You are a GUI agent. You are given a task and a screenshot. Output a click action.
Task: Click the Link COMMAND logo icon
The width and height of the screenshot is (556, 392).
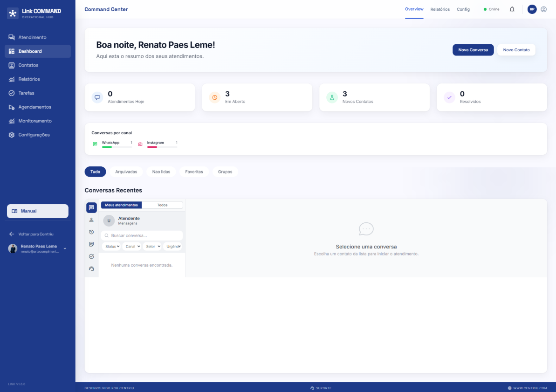[x=13, y=13]
